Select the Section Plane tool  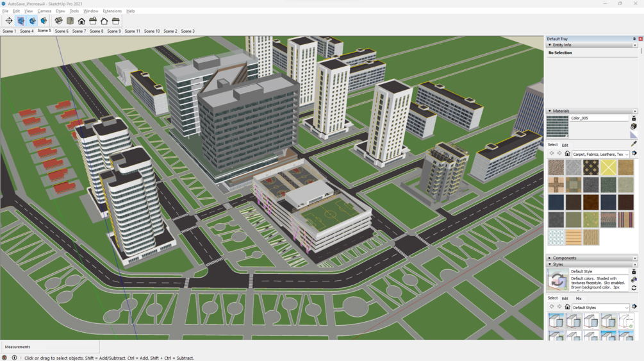click(9, 21)
